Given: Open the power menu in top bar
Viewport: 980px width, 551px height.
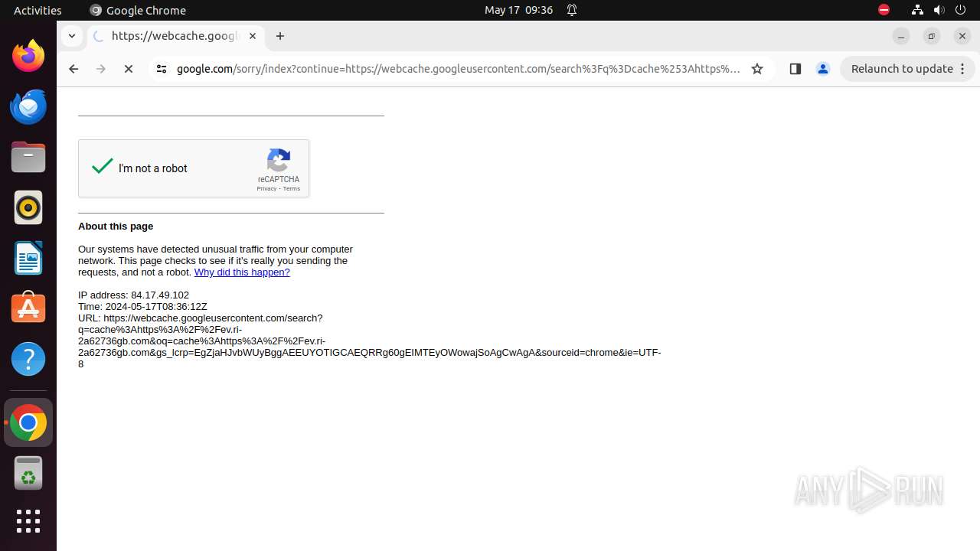Looking at the screenshot, I should tap(961, 10).
